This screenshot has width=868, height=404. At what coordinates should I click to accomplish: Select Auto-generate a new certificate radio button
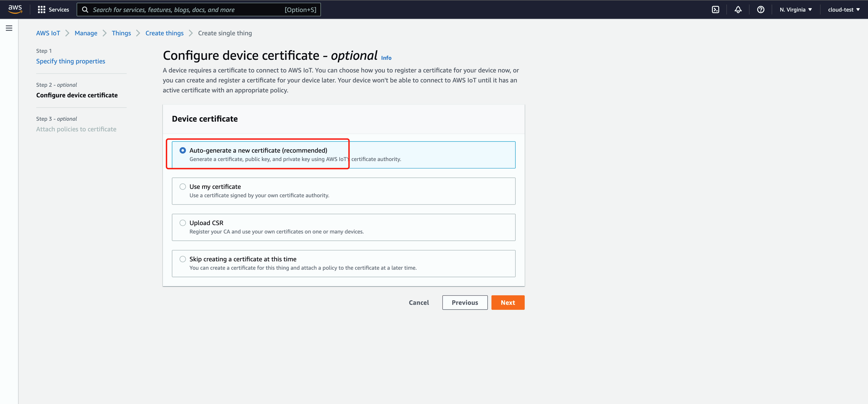click(183, 150)
